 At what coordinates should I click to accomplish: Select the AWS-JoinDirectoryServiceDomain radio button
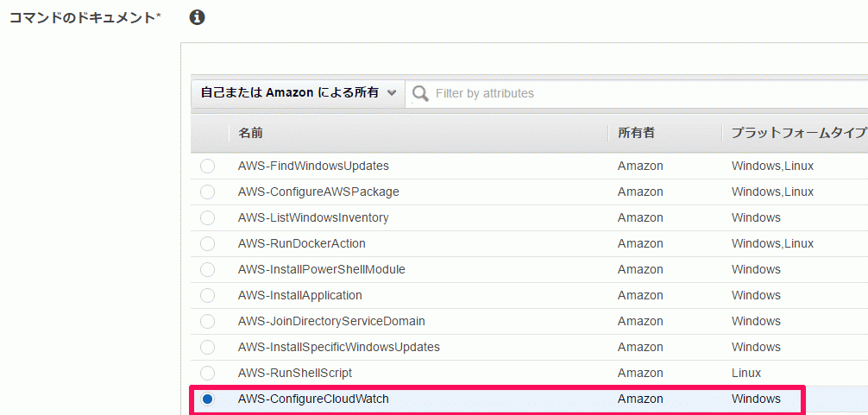click(207, 322)
